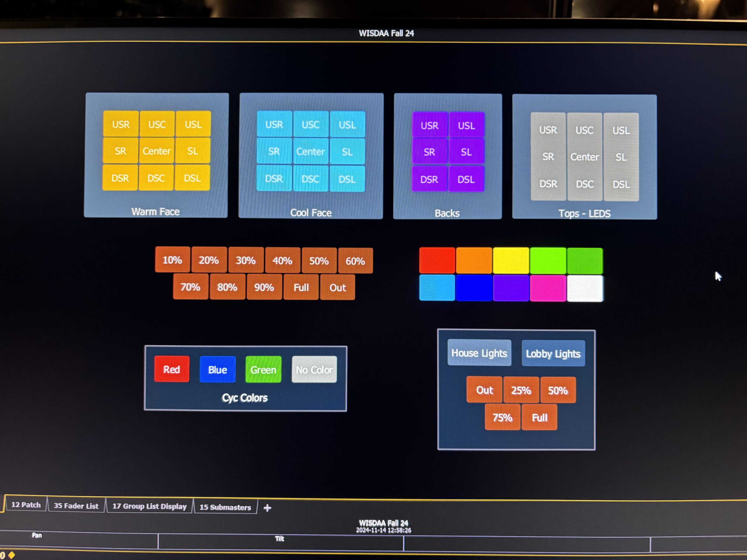Set intensity to 60%
Screen dimensions: 747x560
(355, 261)
